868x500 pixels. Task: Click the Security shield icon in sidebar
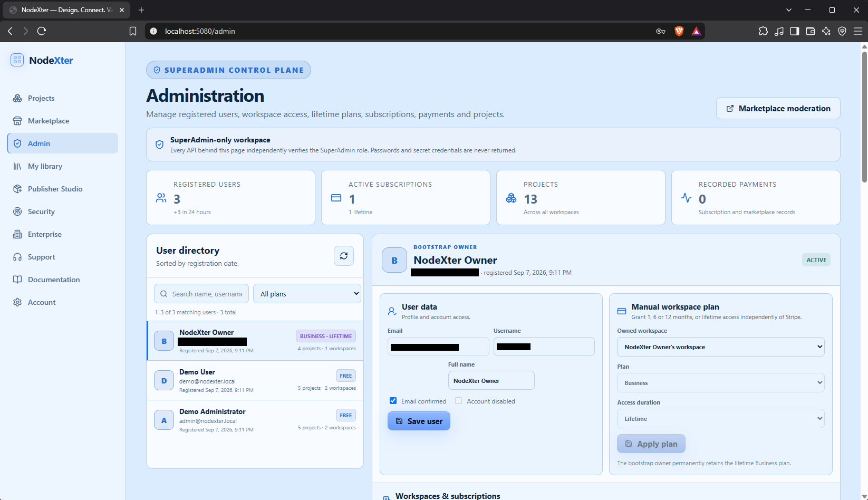point(17,211)
